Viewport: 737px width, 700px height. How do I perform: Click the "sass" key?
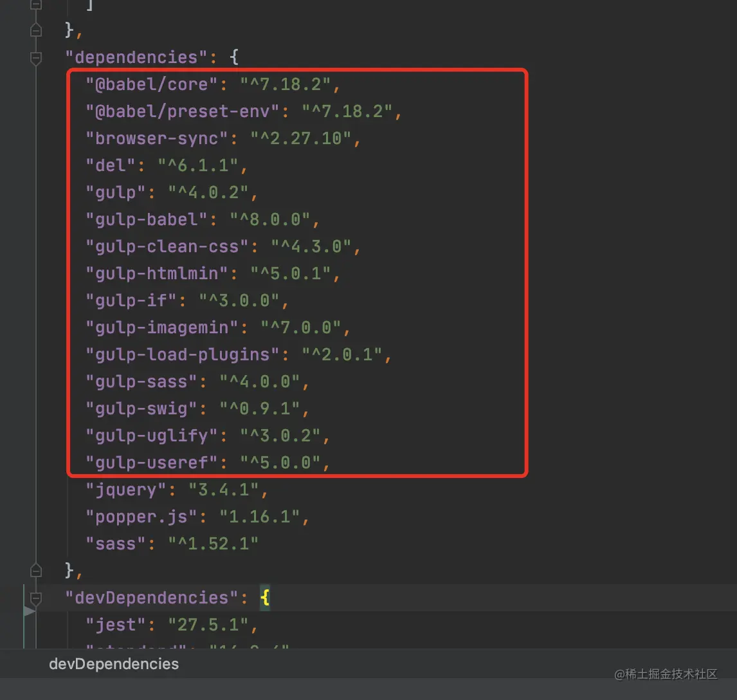116,544
